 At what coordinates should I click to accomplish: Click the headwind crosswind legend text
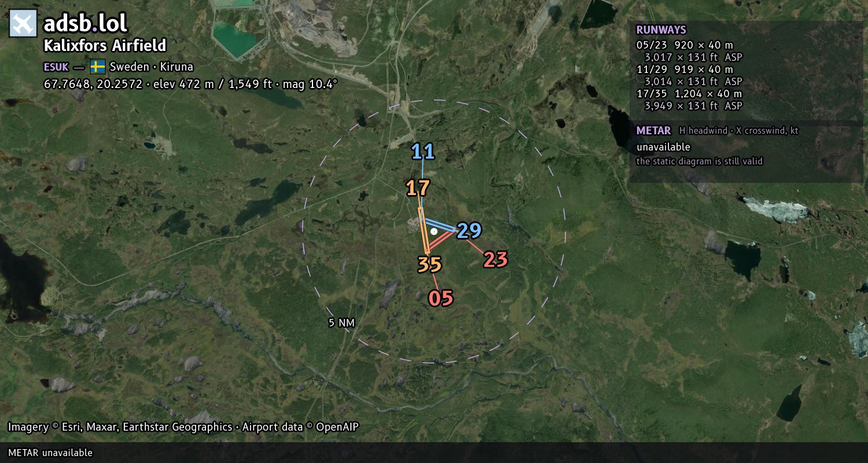[x=738, y=131]
